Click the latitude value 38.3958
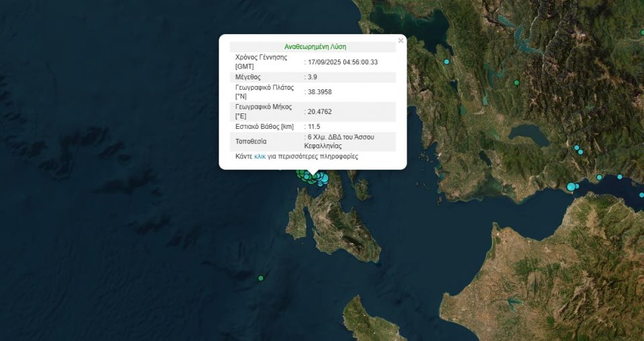644x341 pixels. [319, 92]
